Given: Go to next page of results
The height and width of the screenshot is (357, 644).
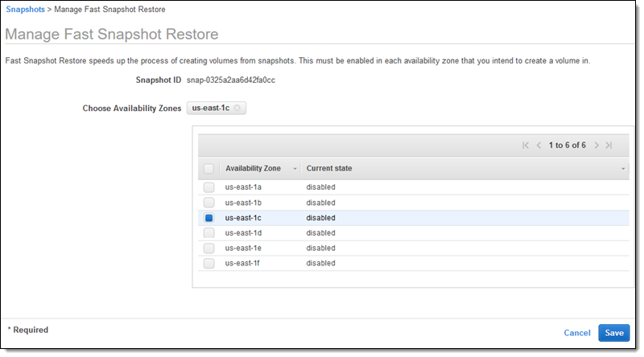Looking at the screenshot, I should 597,146.
